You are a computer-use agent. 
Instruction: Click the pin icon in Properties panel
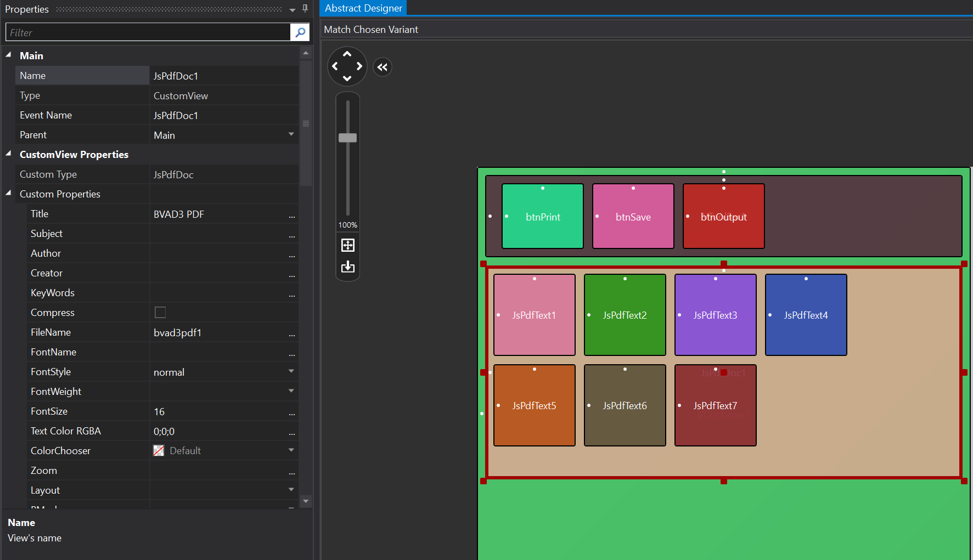coord(305,9)
